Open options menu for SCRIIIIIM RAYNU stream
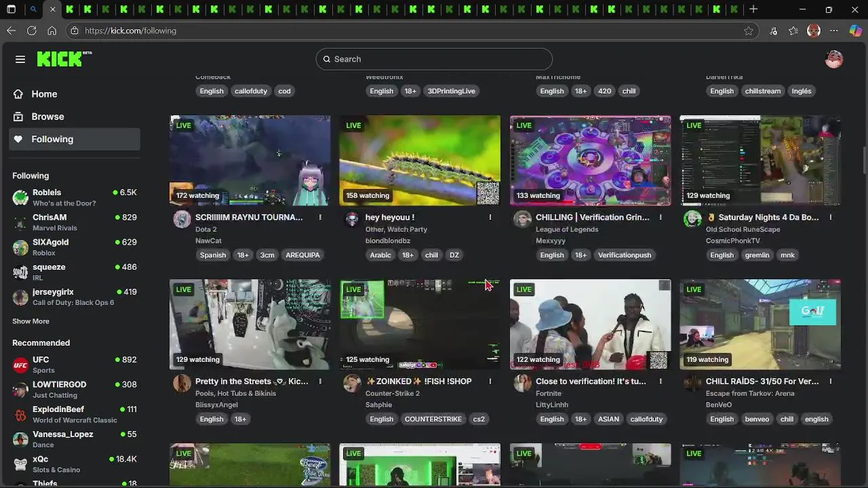Screen dimensions: 868x488 (320, 218)
